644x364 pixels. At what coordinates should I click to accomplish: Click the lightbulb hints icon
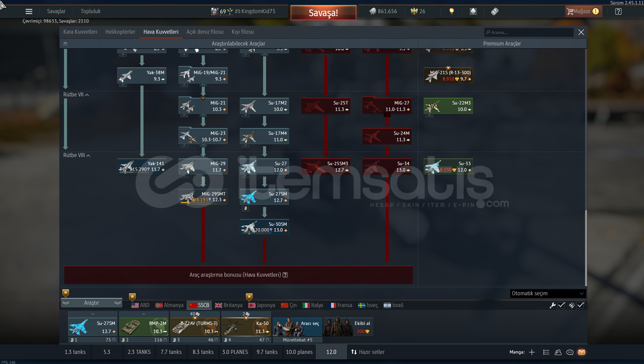pyautogui.click(x=452, y=11)
